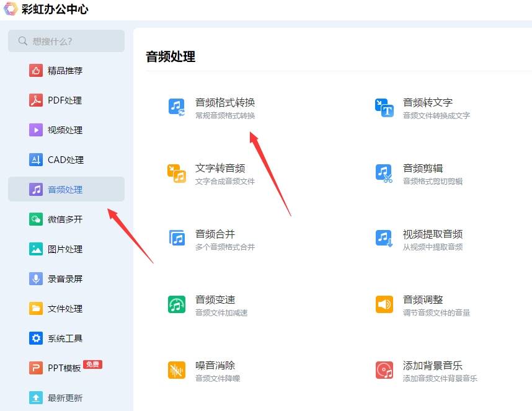The width and height of the screenshot is (532, 411).
Task: Click the add background music icon
Action: pyautogui.click(x=384, y=370)
